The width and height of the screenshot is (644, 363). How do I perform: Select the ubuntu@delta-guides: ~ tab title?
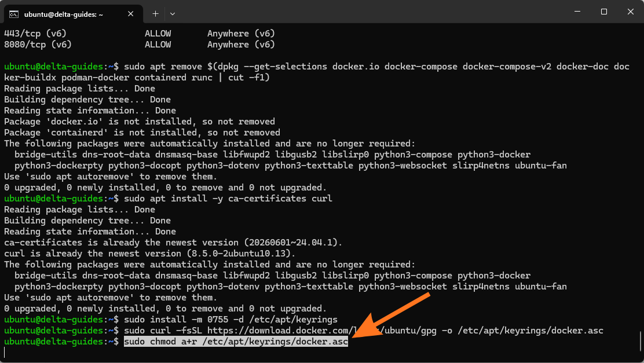tap(64, 14)
